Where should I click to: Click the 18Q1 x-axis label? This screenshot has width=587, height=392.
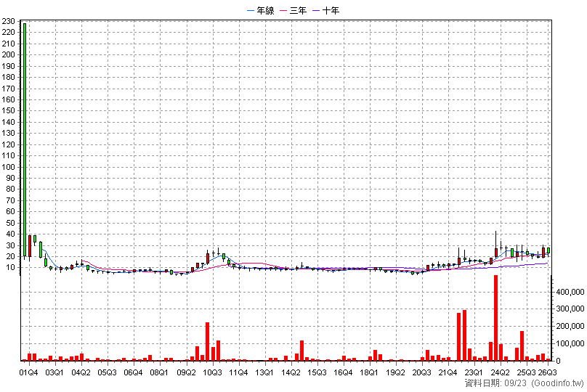369,372
